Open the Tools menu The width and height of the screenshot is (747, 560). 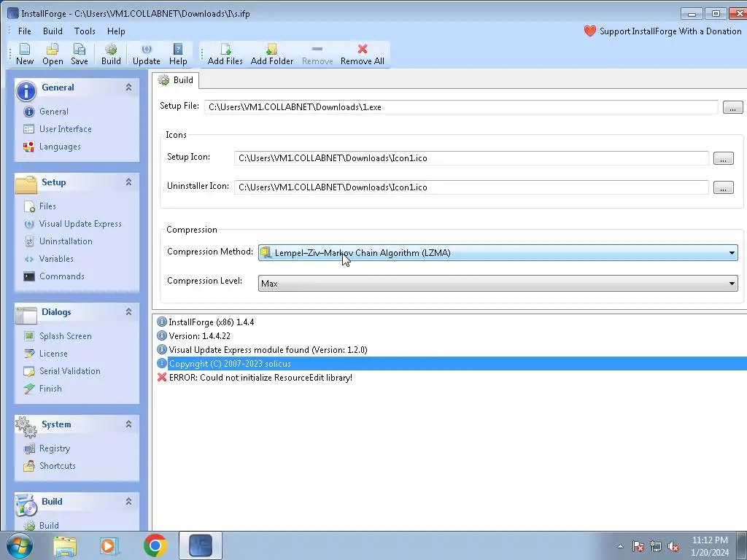point(85,31)
